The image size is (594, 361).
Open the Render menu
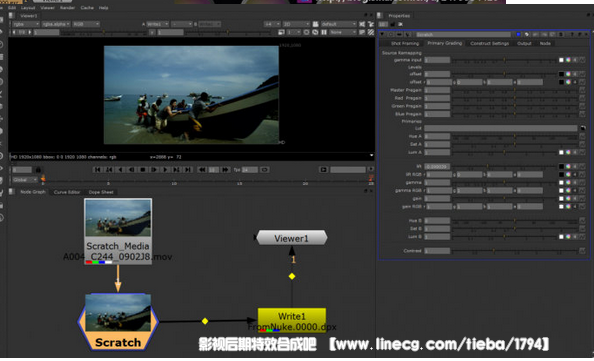67,8
